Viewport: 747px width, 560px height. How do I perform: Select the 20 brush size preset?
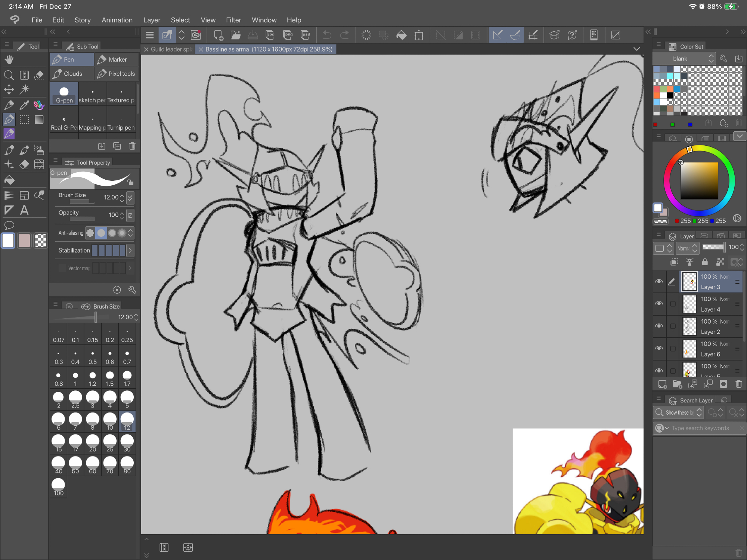pos(92,443)
